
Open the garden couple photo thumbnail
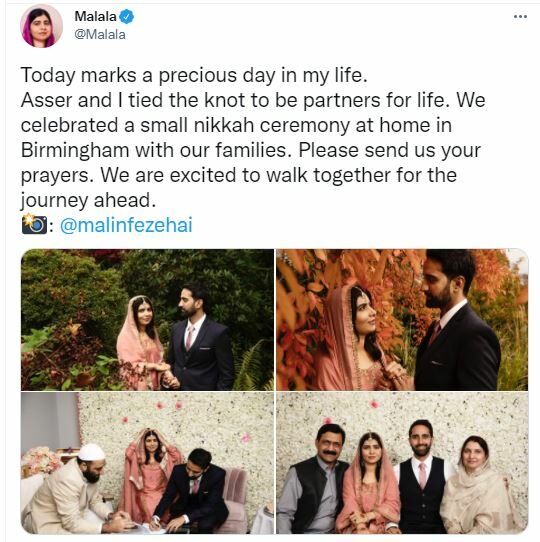click(x=147, y=320)
